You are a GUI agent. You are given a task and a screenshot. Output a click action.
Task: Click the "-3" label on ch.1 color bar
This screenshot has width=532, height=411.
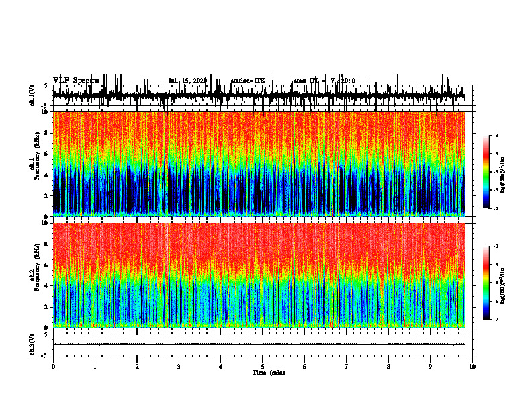click(x=495, y=135)
